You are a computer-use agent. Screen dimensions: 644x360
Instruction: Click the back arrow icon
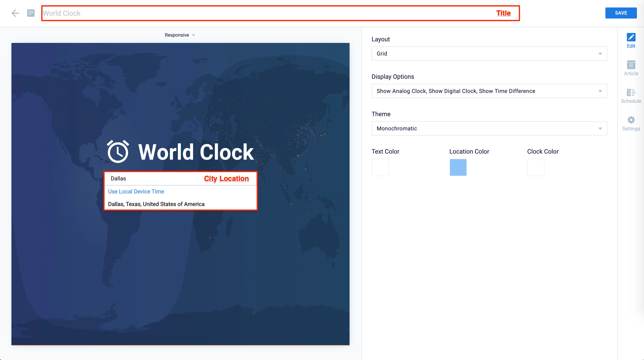pyautogui.click(x=15, y=13)
